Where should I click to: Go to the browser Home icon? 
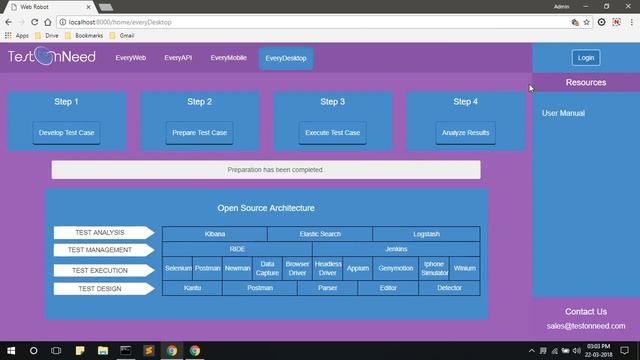[48, 22]
